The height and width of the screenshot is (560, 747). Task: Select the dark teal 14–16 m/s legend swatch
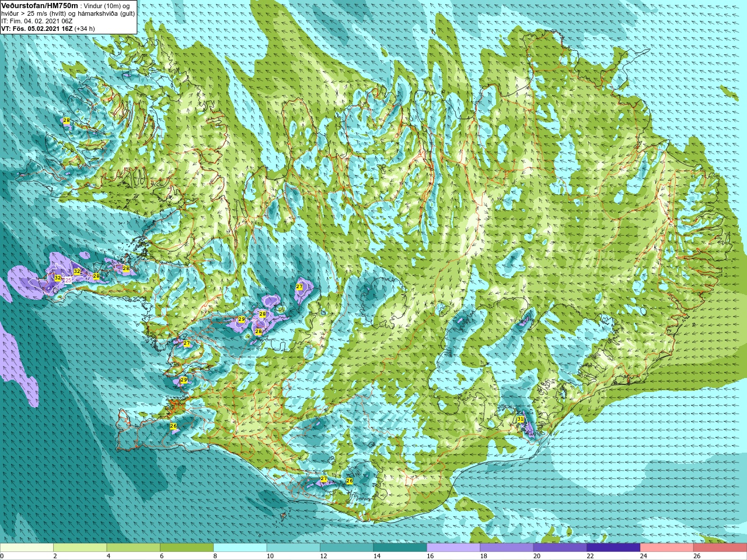point(400,548)
